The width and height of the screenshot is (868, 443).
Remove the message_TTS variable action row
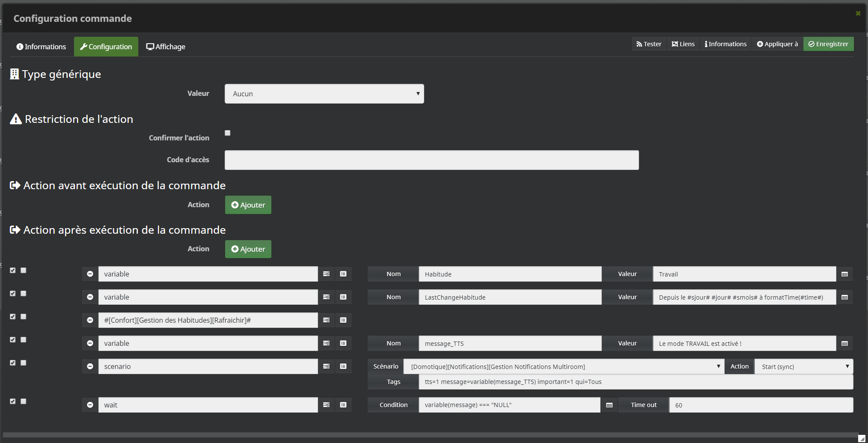pyautogui.click(x=90, y=343)
